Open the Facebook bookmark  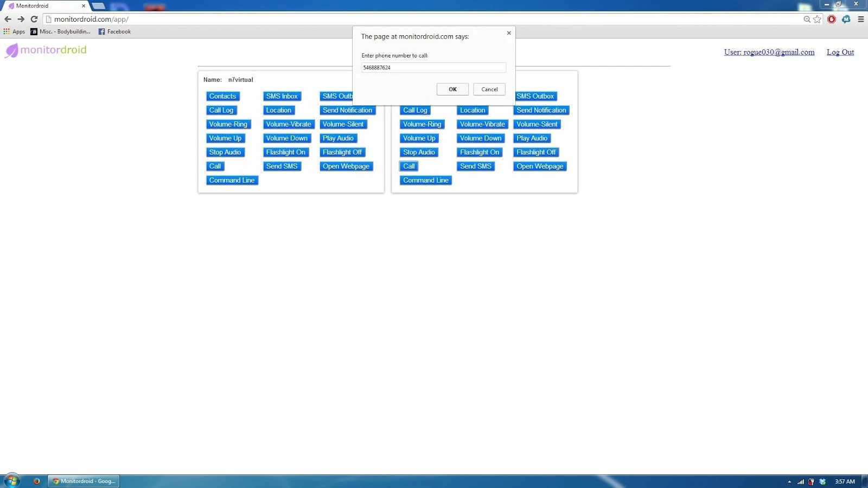(x=114, y=31)
